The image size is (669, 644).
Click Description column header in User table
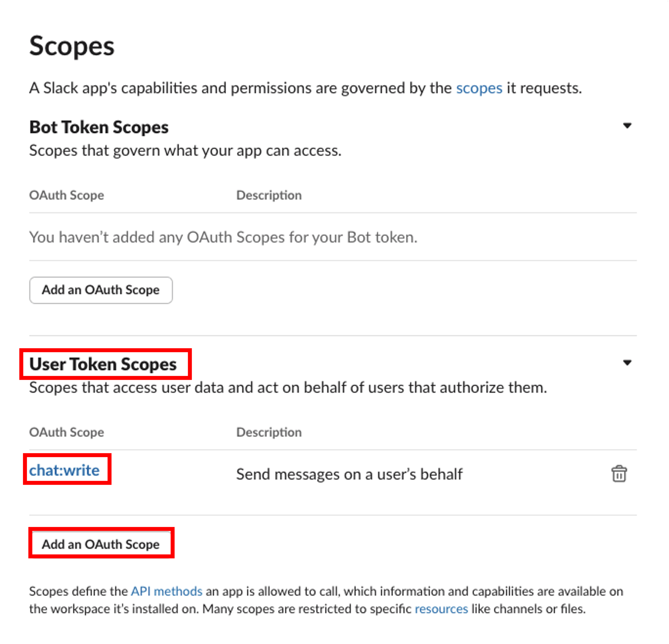[x=269, y=432]
